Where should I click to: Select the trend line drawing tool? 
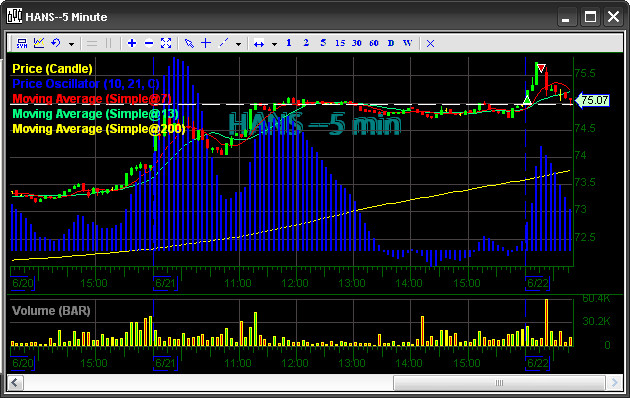point(223,43)
